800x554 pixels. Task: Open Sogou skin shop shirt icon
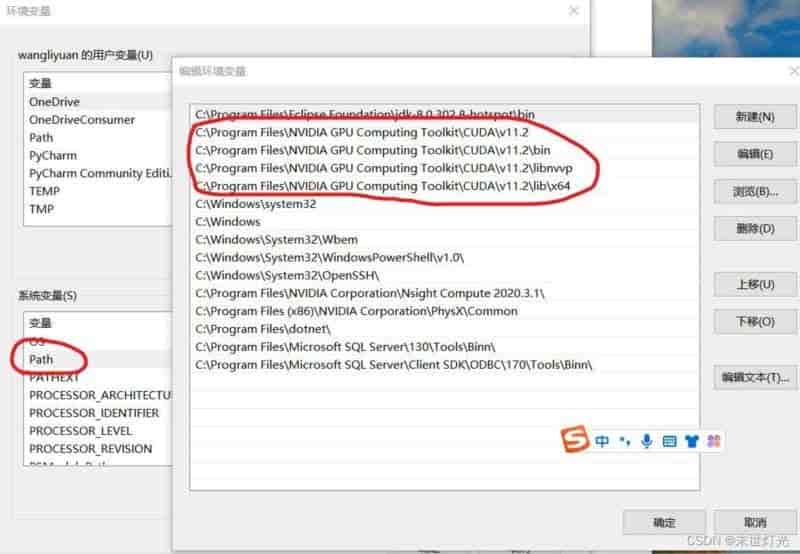(x=691, y=441)
